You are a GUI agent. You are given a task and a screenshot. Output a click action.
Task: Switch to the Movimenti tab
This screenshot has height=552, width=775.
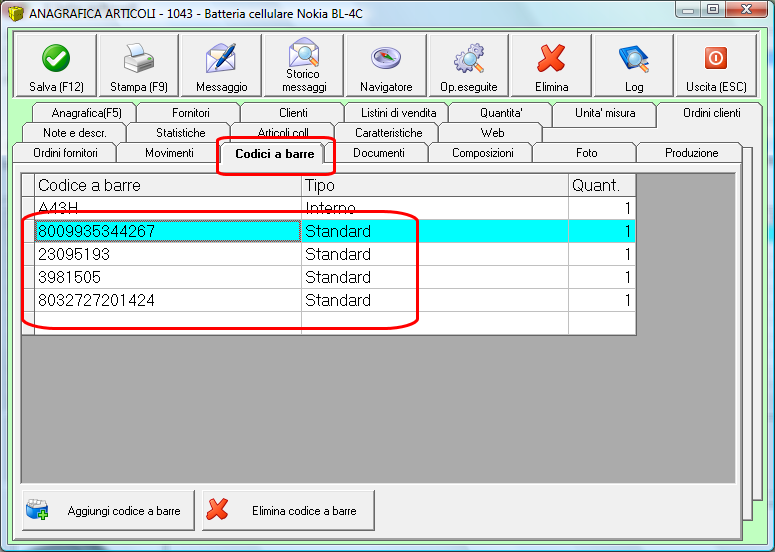tap(169, 153)
